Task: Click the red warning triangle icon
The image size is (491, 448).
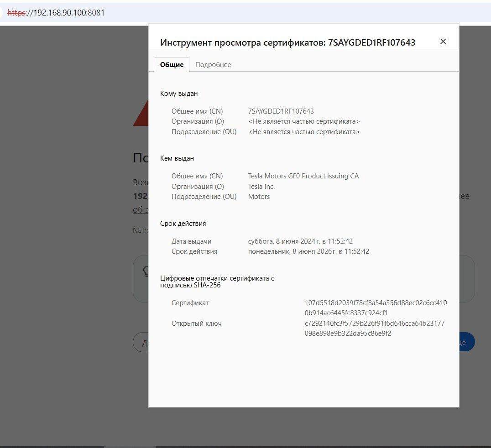Action: tap(140, 115)
